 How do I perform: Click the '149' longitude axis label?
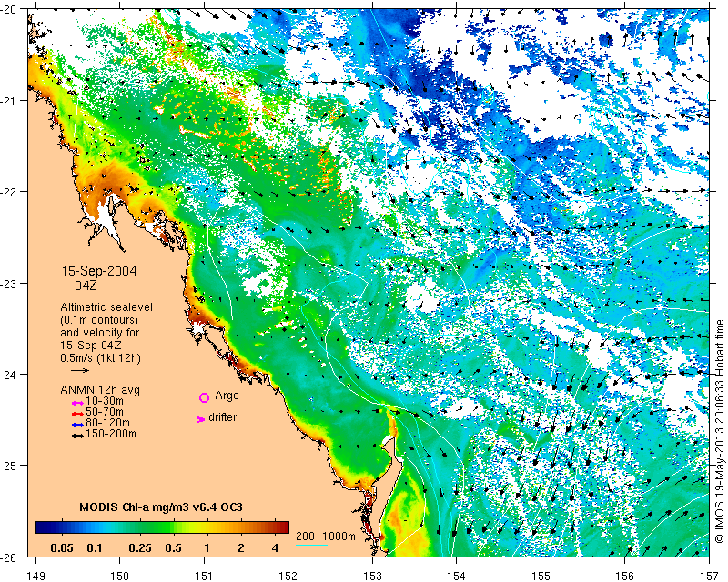coord(35,576)
